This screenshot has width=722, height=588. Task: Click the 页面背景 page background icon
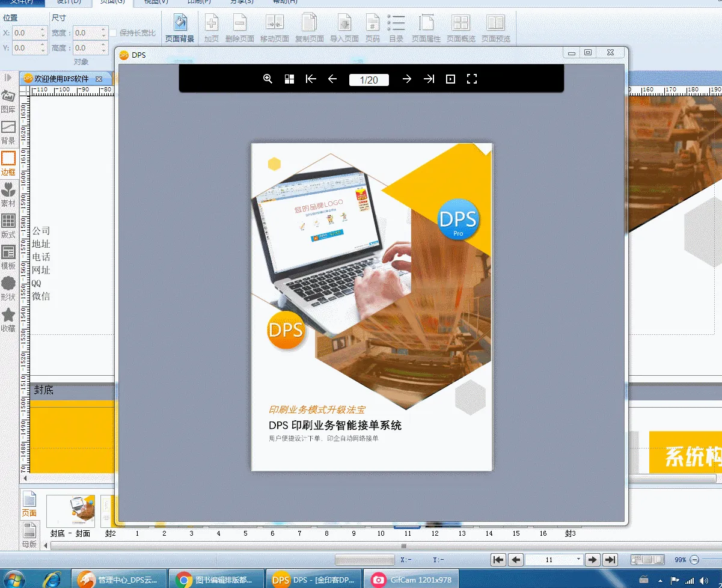tap(180, 28)
